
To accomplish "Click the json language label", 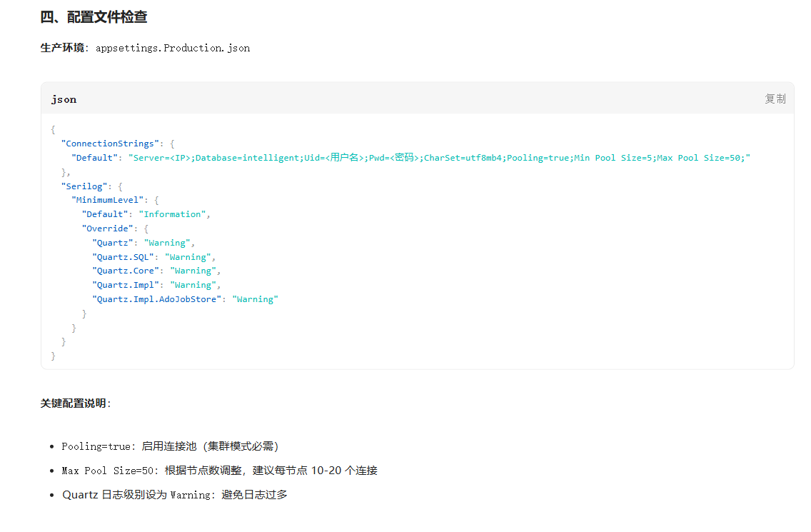I will click(64, 99).
